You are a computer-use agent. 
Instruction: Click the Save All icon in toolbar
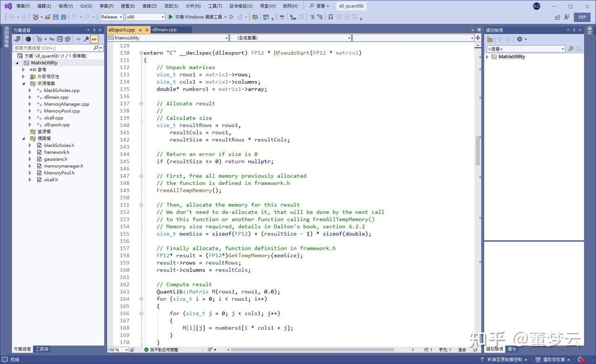pyautogui.click(x=64, y=17)
